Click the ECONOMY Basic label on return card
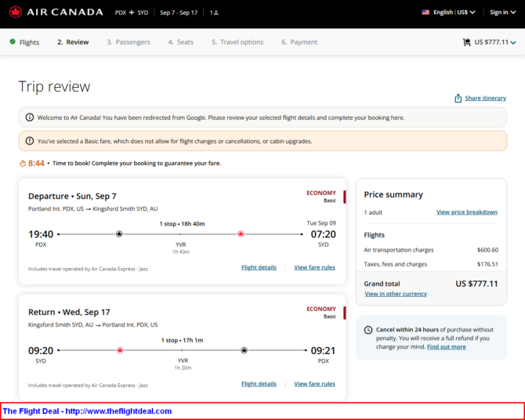Screen dimensions: 525x420 321,313
